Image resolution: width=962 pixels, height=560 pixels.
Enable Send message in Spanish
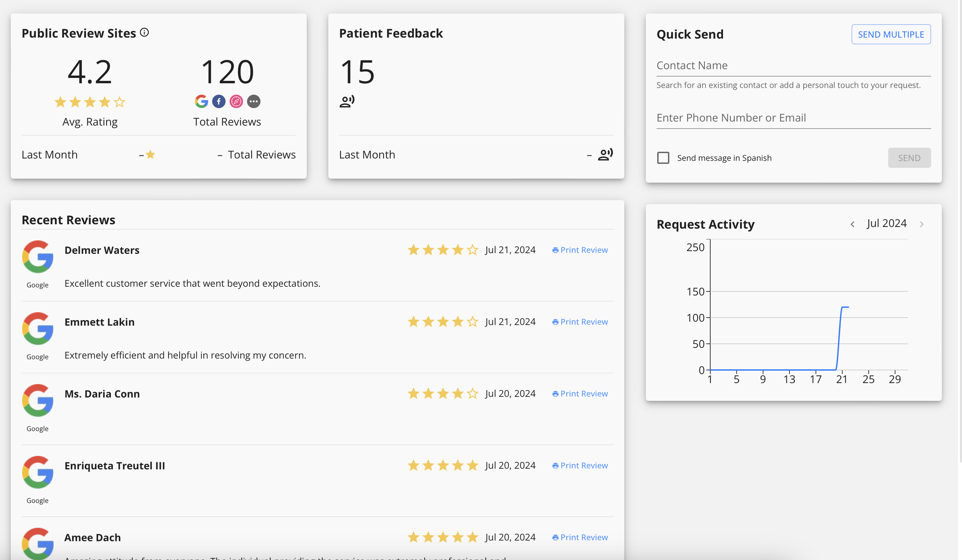[x=664, y=158]
